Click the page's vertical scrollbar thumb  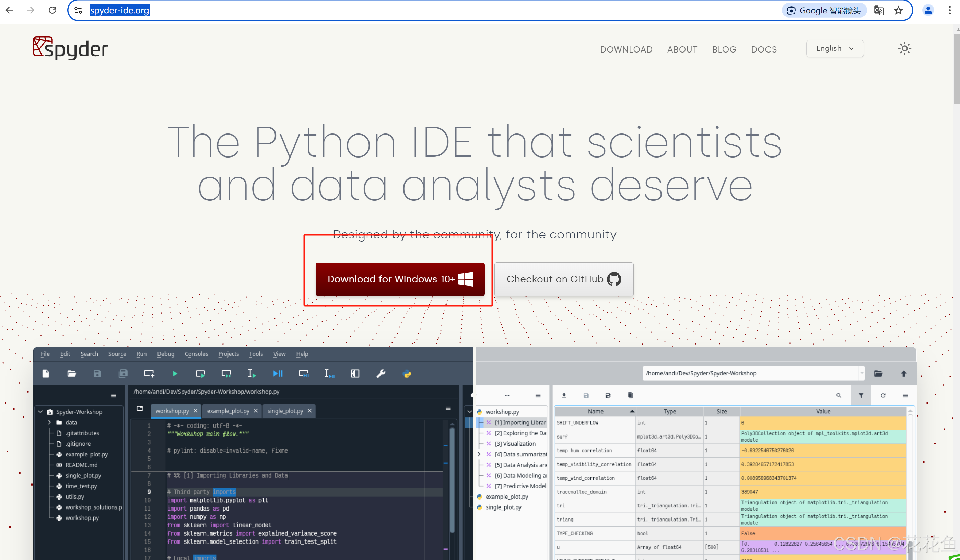pyautogui.click(x=956, y=69)
